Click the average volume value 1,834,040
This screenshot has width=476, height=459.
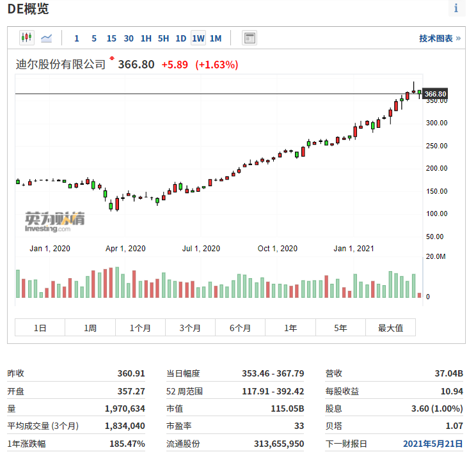click(125, 426)
